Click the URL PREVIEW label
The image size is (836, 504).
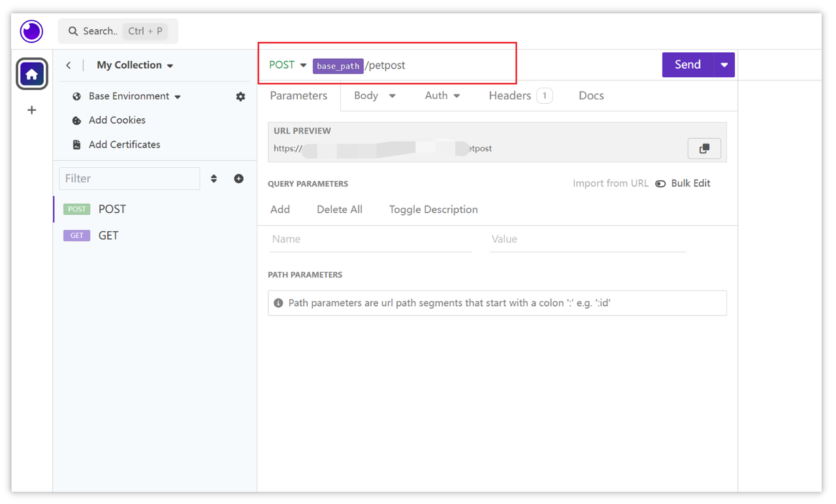click(x=302, y=131)
